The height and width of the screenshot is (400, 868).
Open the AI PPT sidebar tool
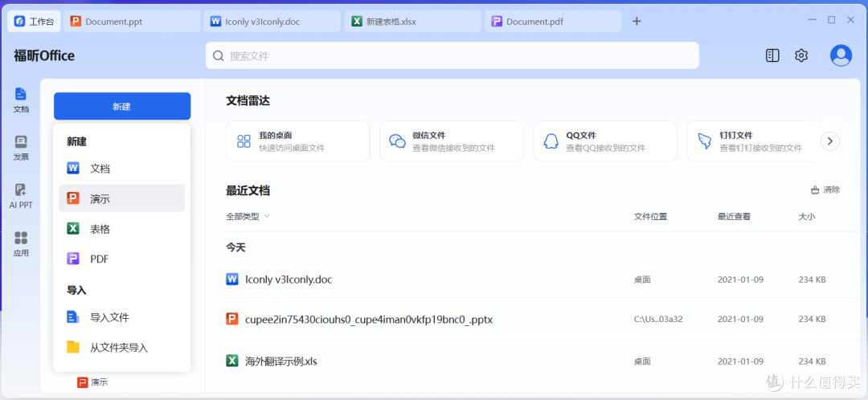click(x=21, y=197)
